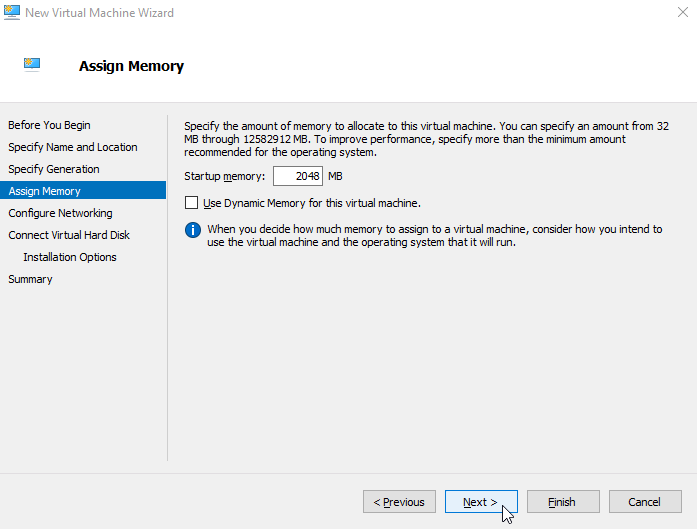The height and width of the screenshot is (529, 697).
Task: Click the wizard icon in title bar
Action: (12, 12)
